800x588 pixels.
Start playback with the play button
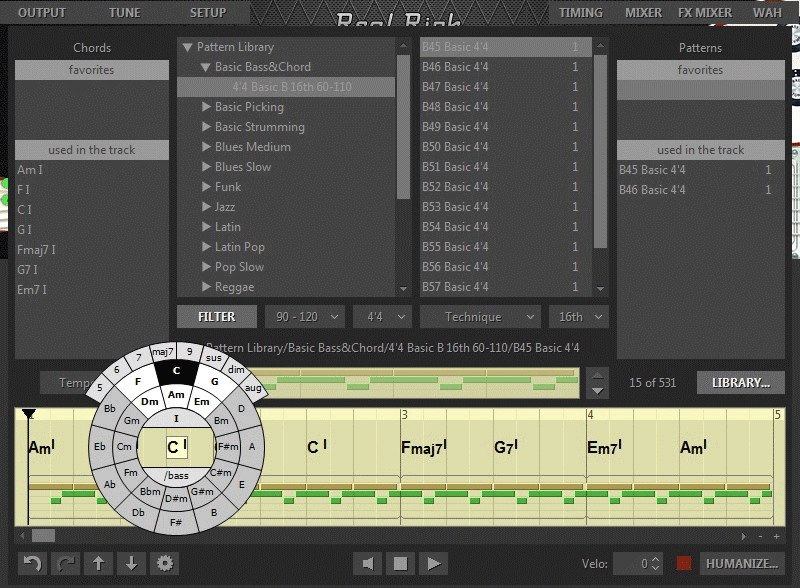(433, 564)
